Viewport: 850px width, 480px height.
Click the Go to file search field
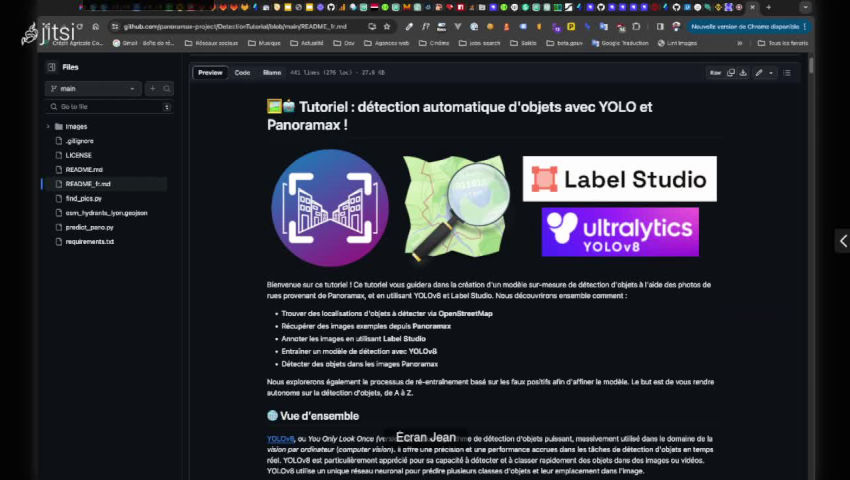click(x=105, y=106)
